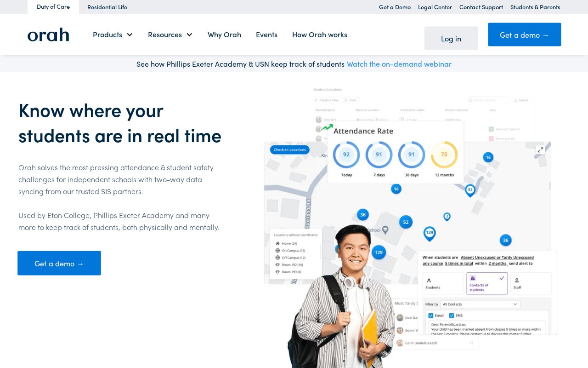Viewport: 588px width, 368px height.
Task: Click the Home house icon in locations list
Action: [x=277, y=243]
